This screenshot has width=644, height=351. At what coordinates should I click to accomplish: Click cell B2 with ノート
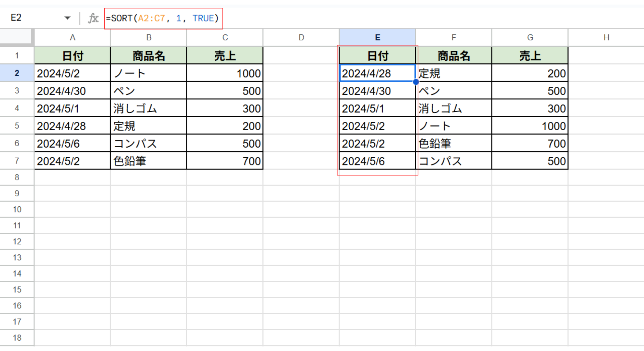[149, 73]
